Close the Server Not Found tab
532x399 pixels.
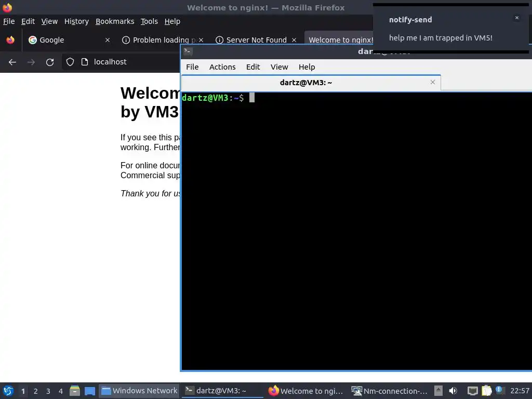click(x=294, y=40)
